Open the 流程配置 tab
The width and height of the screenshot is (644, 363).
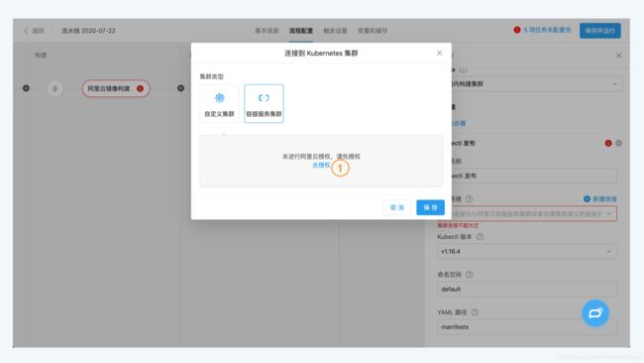pos(301,31)
